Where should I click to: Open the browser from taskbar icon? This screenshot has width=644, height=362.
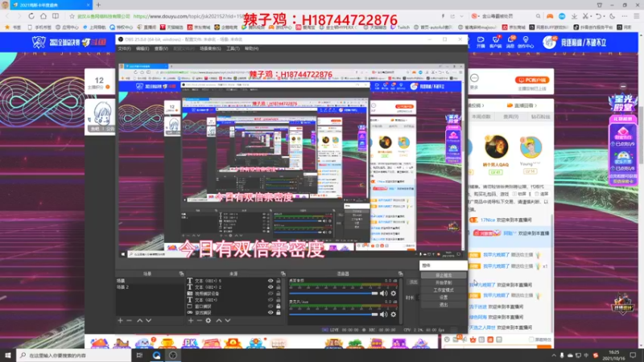tap(156, 356)
